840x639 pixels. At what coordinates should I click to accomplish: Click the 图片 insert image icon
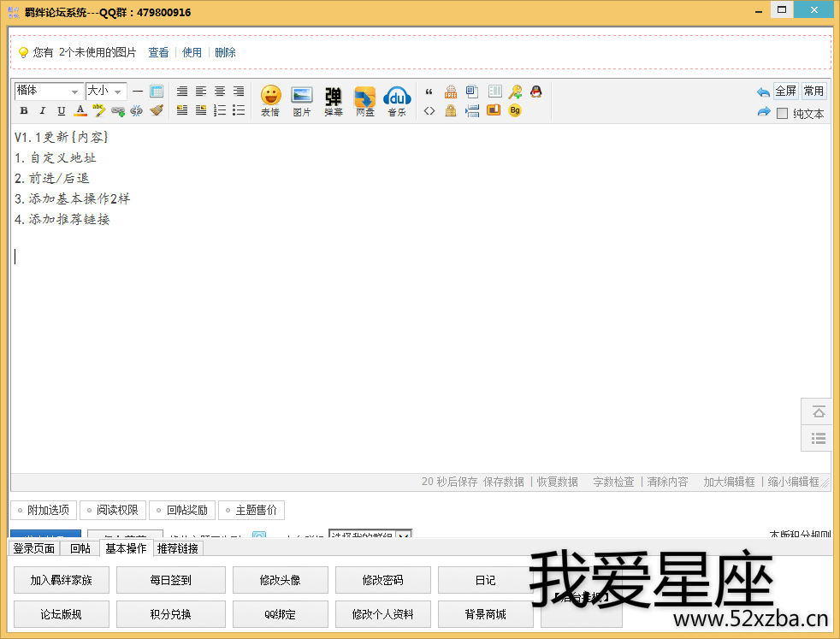pos(302,100)
